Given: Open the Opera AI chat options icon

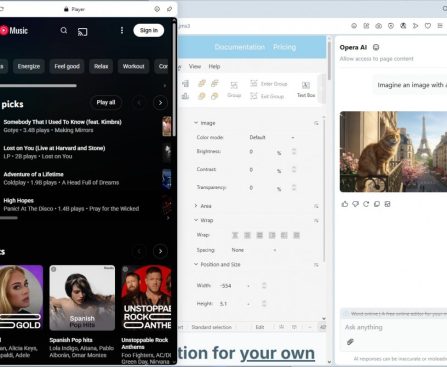Looking at the screenshot, I should [x=376, y=47].
